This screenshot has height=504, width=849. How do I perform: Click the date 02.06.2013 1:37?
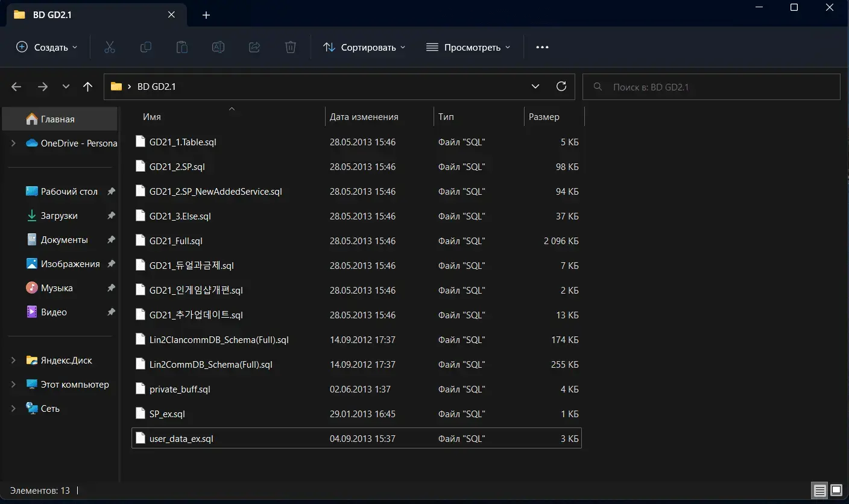coord(360,389)
